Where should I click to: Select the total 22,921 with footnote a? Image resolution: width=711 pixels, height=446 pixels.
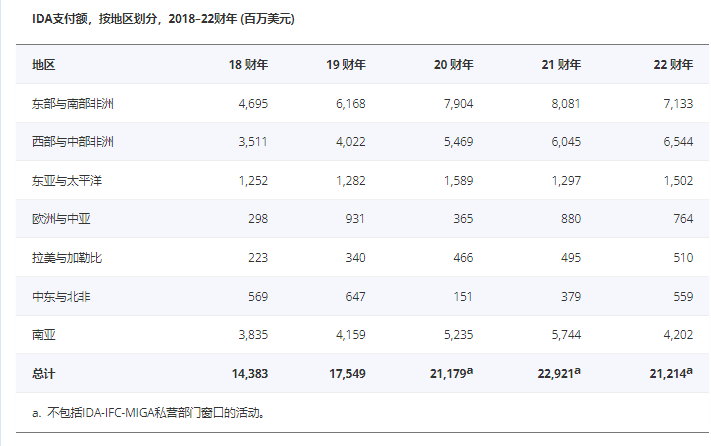(559, 373)
